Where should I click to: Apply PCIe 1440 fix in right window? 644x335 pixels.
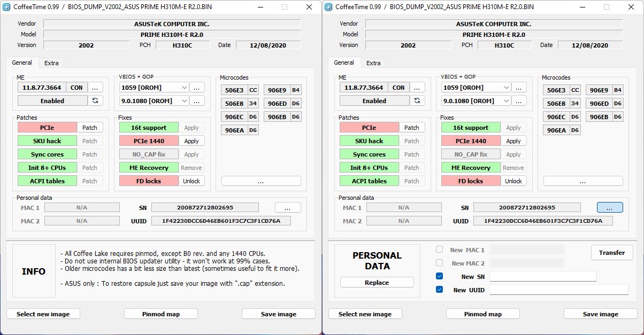point(513,141)
